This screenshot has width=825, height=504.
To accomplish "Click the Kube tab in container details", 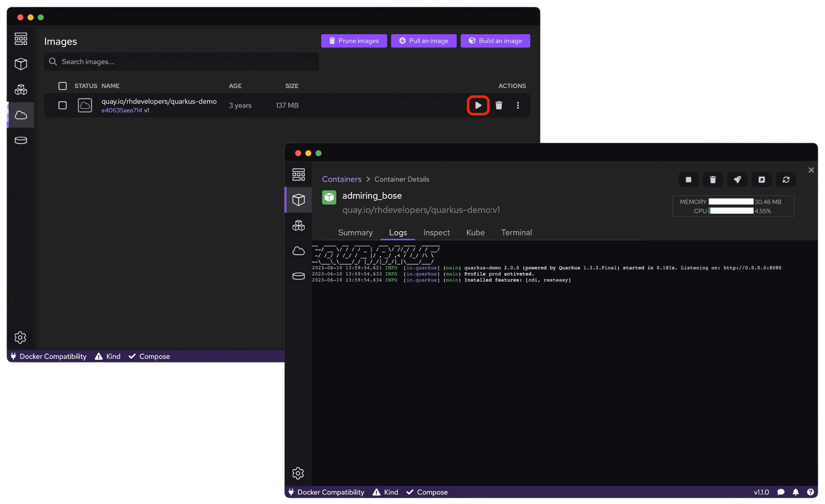I will [x=475, y=232].
